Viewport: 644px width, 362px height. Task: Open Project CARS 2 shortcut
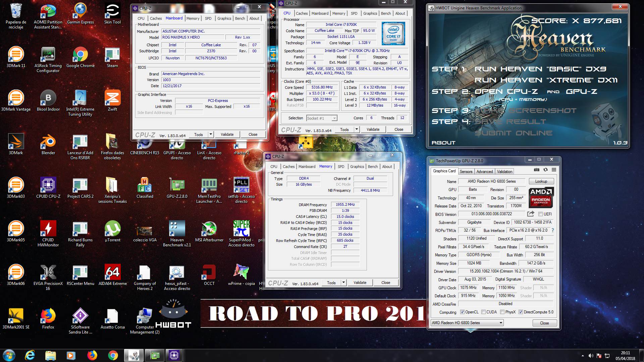80,188
